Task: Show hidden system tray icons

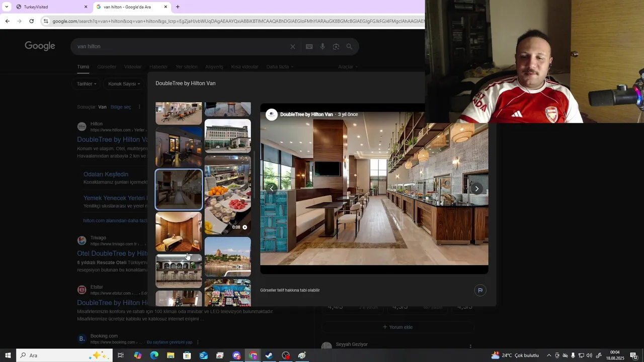Action: (549, 355)
